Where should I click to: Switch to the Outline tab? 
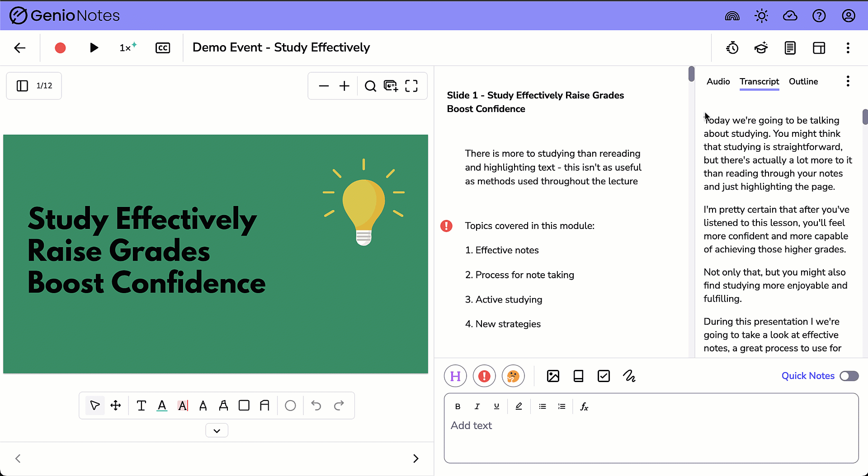tap(803, 82)
